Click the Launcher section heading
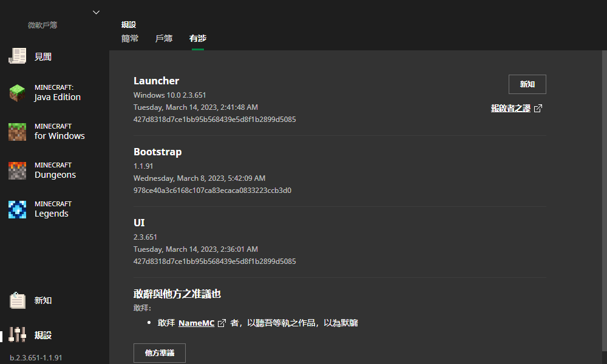 coord(157,81)
